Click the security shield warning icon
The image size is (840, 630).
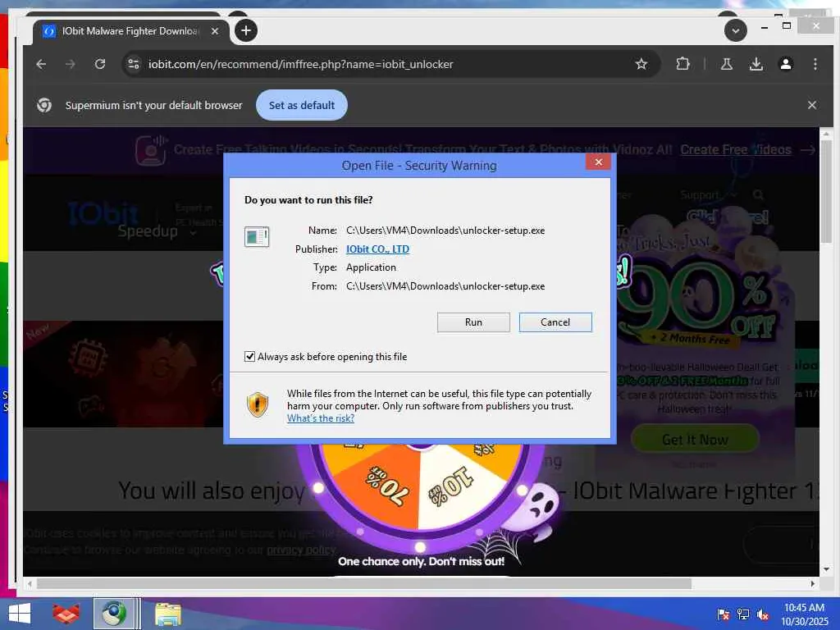(x=257, y=404)
